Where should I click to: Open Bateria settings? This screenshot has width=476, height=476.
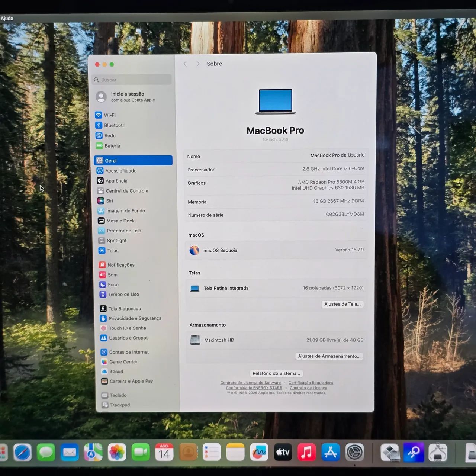108,146
